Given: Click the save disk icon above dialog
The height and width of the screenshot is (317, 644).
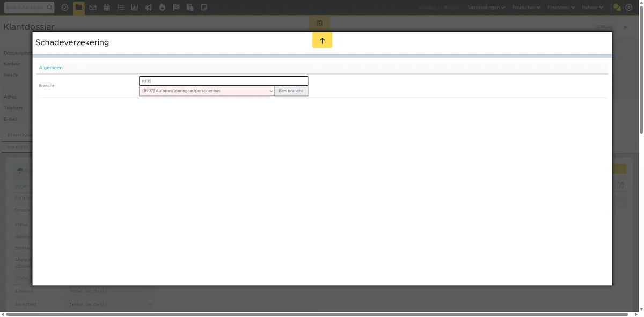Looking at the screenshot, I should [x=319, y=23].
